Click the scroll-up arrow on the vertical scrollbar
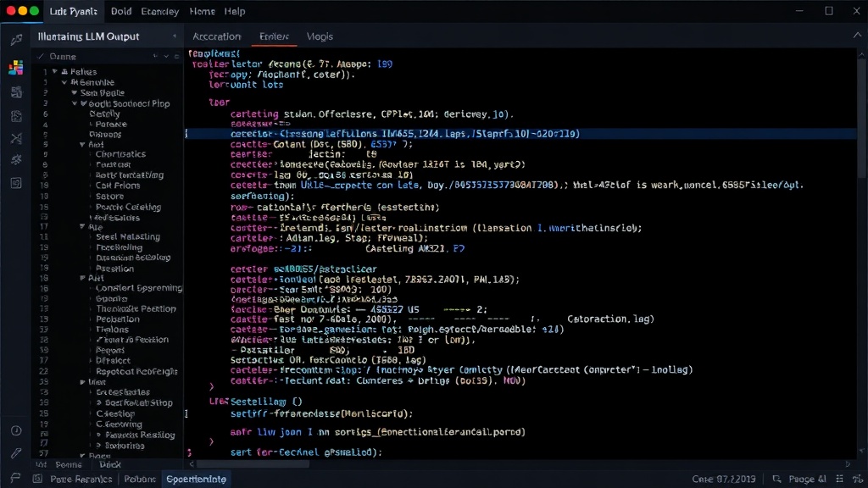This screenshot has height=488, width=868. pyautogui.click(x=862, y=55)
